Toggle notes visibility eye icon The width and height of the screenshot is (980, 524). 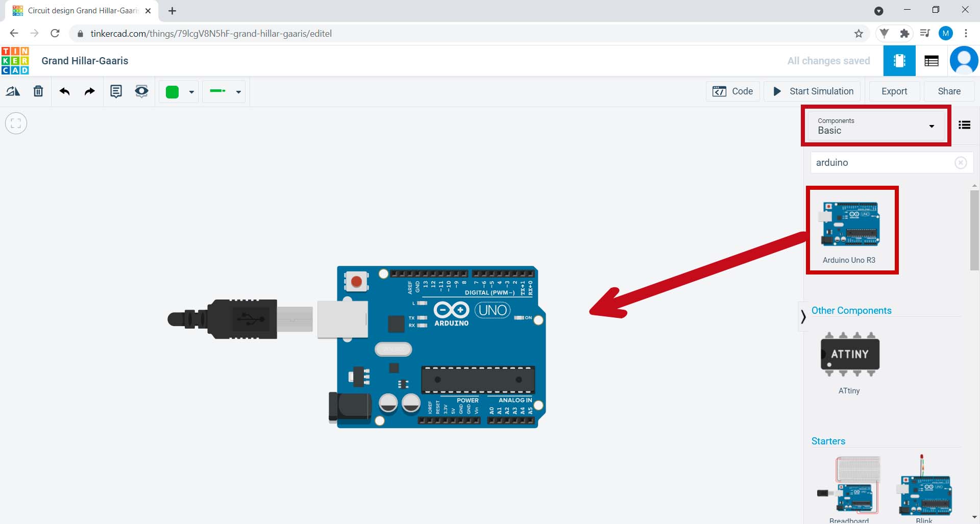[141, 91]
